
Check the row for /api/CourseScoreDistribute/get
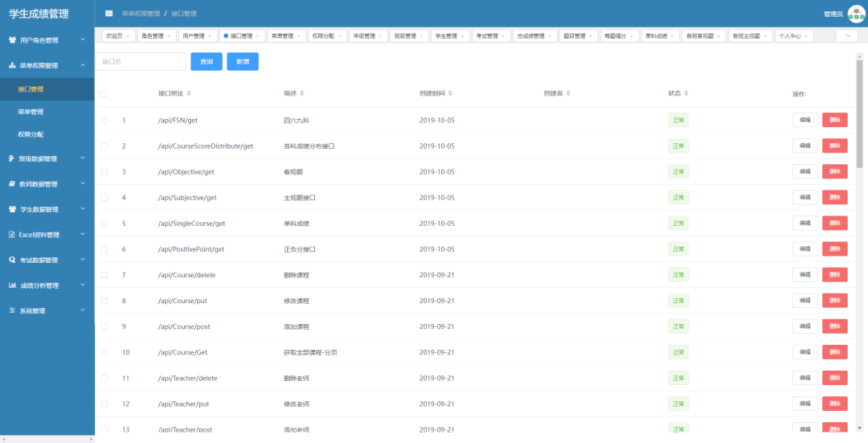104,146
